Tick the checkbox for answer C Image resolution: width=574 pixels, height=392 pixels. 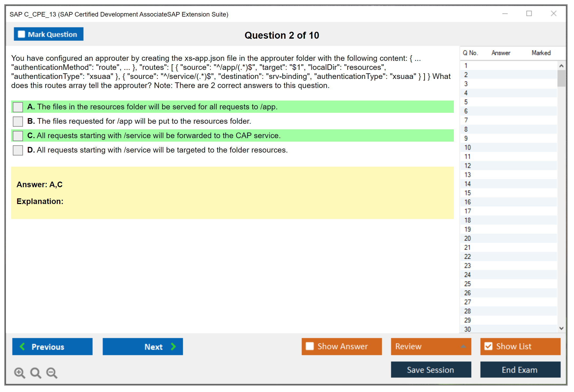pos(18,136)
